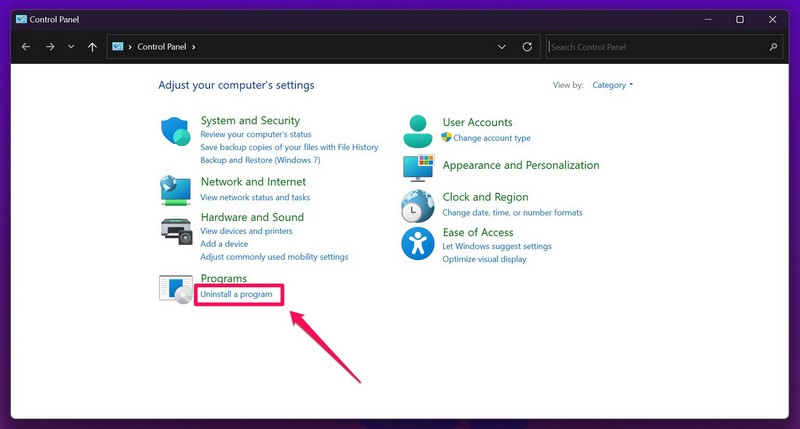Click View network status and tasks
Image resolution: width=800 pixels, height=429 pixels.
point(255,197)
